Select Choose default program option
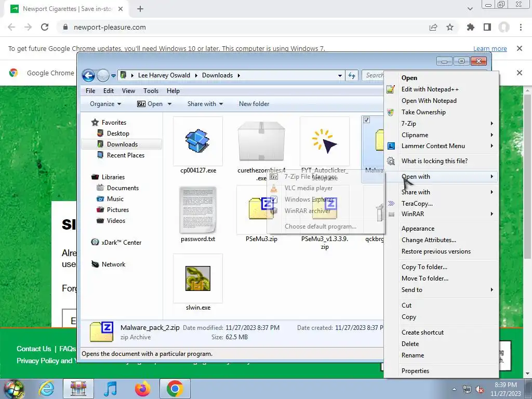 click(x=326, y=227)
